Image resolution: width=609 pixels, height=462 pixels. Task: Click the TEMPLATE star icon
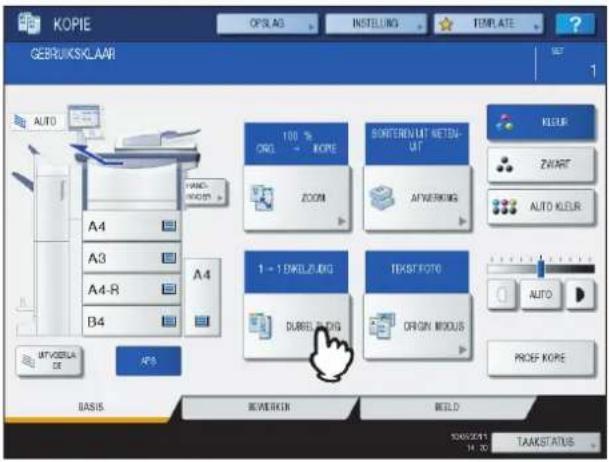coord(446,24)
